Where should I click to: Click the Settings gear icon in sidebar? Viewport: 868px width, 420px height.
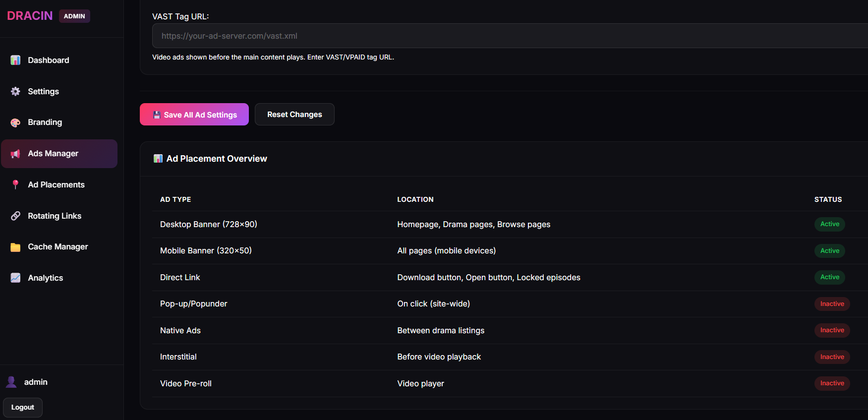(x=15, y=91)
